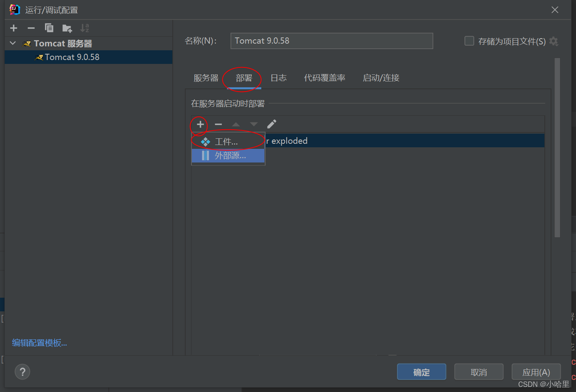This screenshot has height=392, width=576.
Task: Switch to the 服务器 tab
Action: (x=206, y=78)
